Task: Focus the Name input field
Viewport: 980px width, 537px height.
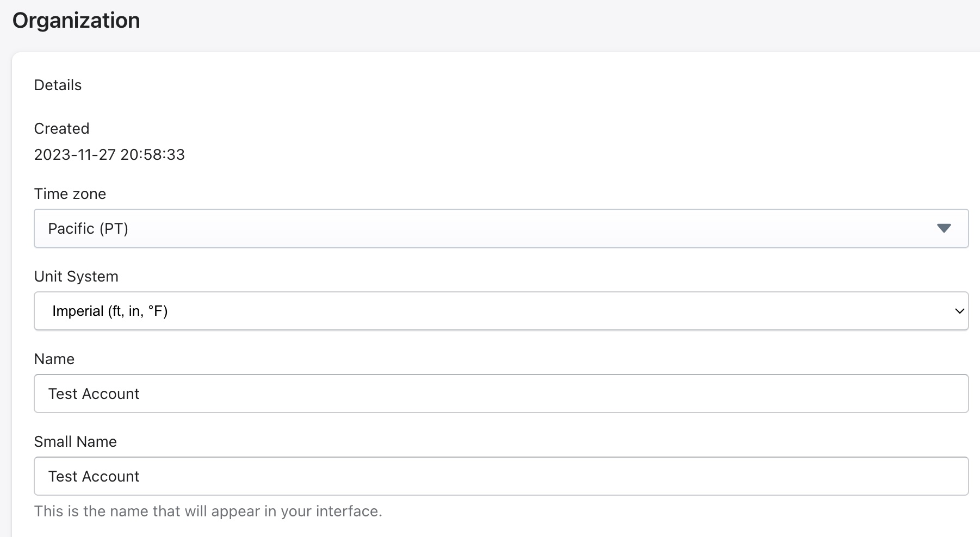Action: tap(500, 394)
